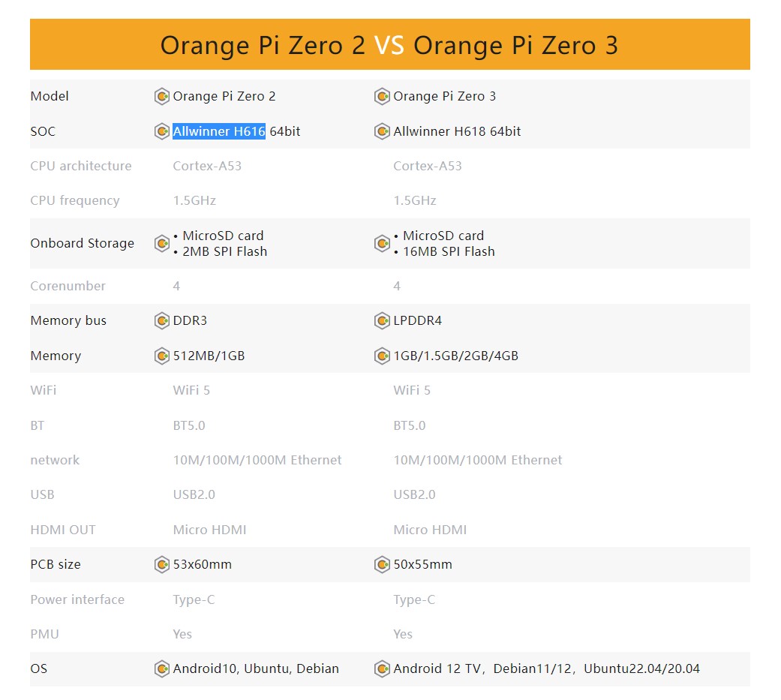Click the icon beside Orange Pi Zero 3 model
This screenshot has height=700, width=781.
point(382,96)
